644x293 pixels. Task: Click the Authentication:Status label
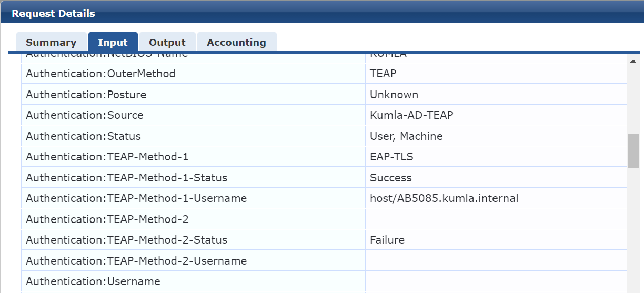(84, 136)
